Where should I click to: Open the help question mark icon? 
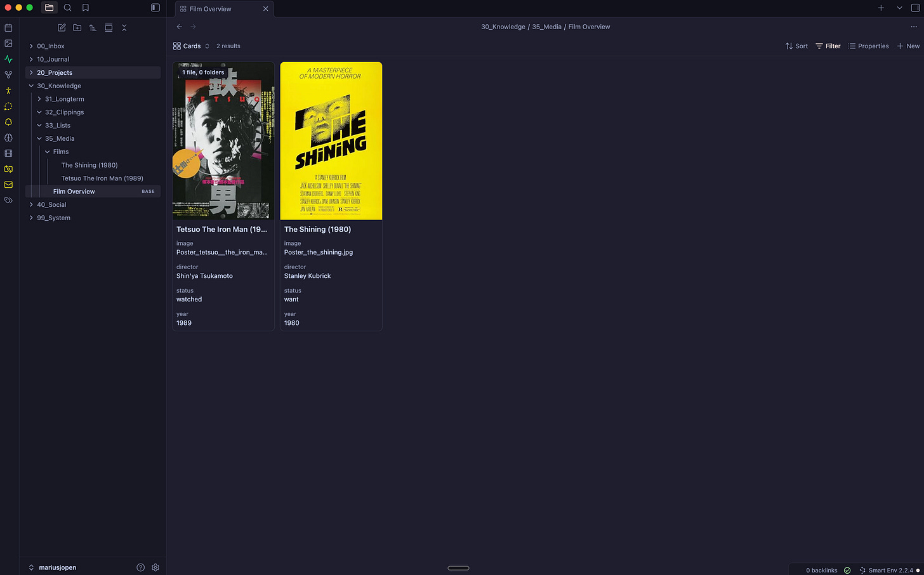tap(141, 567)
